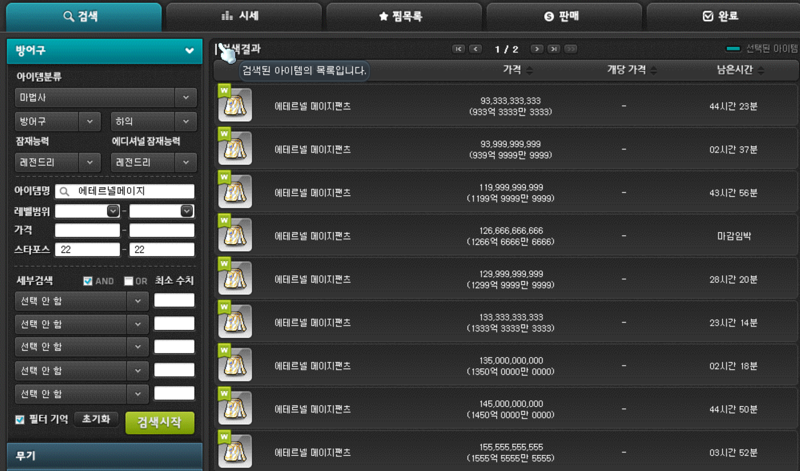Click item icon of 135,000,000,000 listing
The height and width of the screenshot is (471, 800).
tap(235, 364)
